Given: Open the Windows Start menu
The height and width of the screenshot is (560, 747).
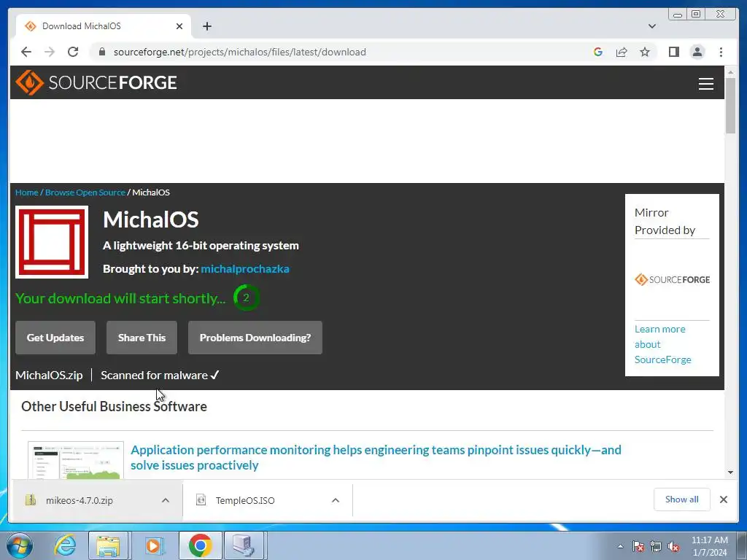Looking at the screenshot, I should [x=20, y=545].
